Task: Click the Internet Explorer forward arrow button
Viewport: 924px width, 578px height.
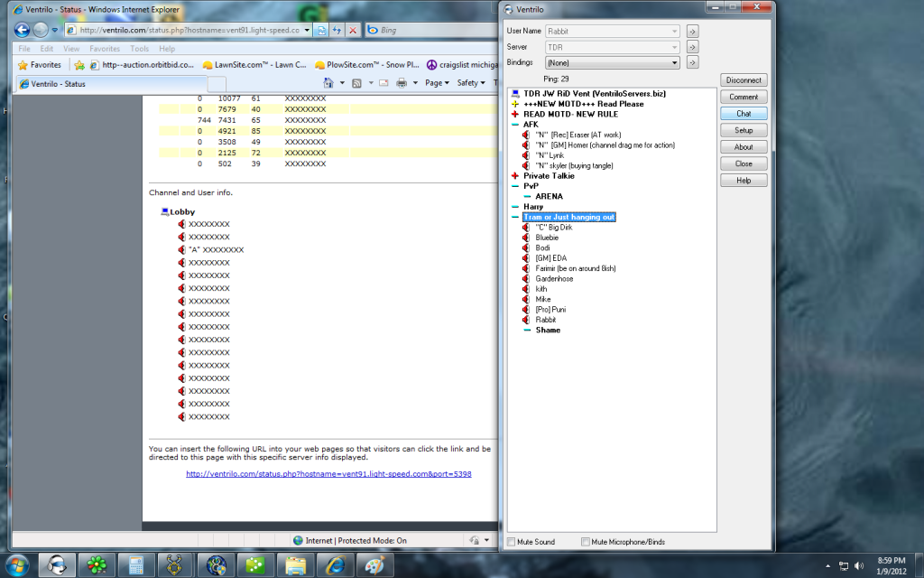Action: point(41,30)
